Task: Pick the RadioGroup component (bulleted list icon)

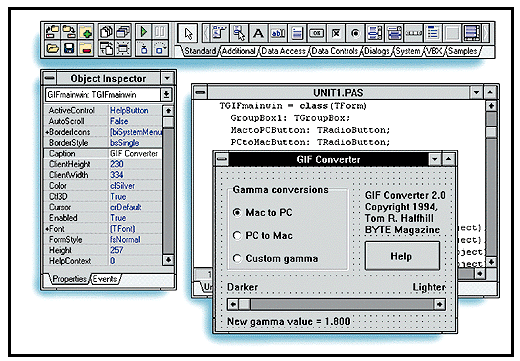Action: pos(432,33)
